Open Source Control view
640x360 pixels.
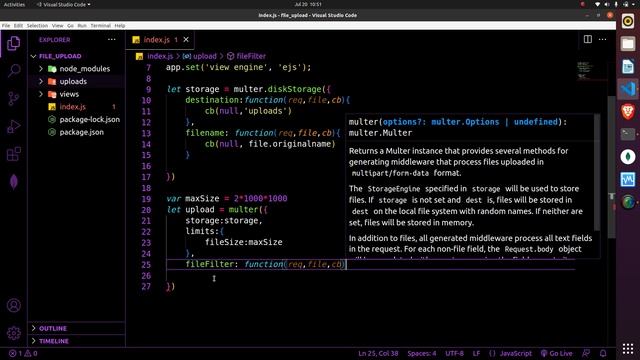(13, 99)
